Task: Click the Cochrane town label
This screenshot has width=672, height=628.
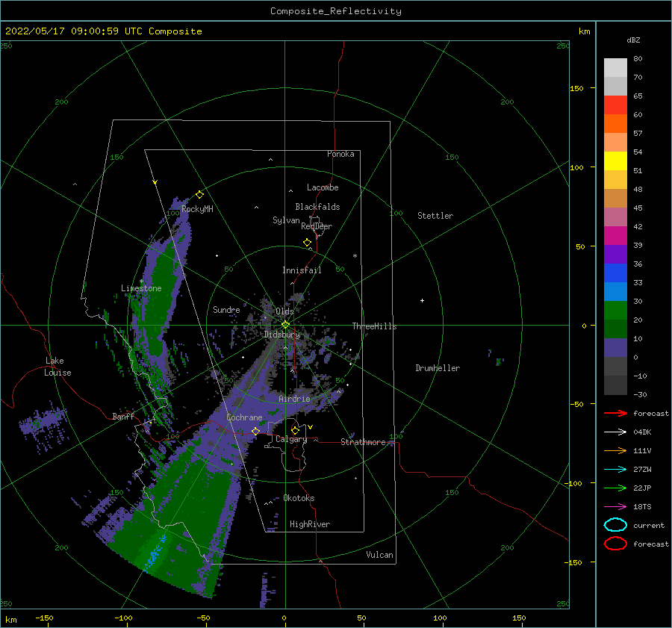Action: click(244, 417)
